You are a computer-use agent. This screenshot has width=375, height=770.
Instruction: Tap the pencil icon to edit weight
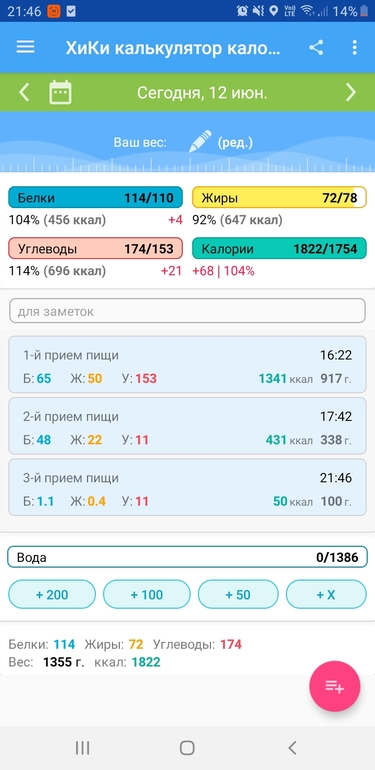click(x=200, y=141)
